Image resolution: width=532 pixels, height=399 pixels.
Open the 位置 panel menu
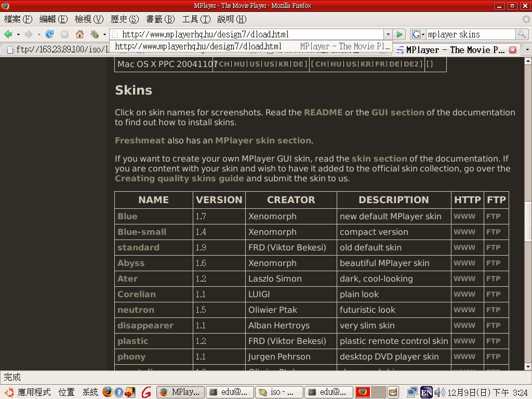pyautogui.click(x=66, y=393)
